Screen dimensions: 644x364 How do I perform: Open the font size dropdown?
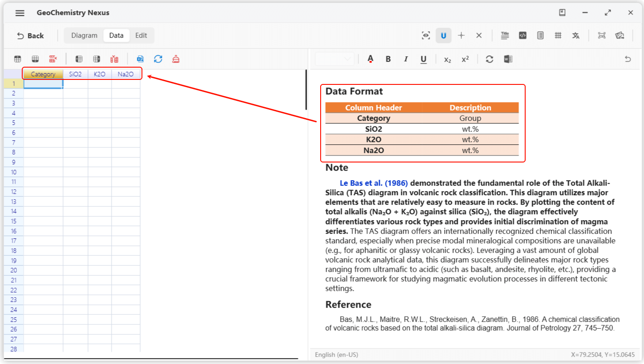click(335, 59)
